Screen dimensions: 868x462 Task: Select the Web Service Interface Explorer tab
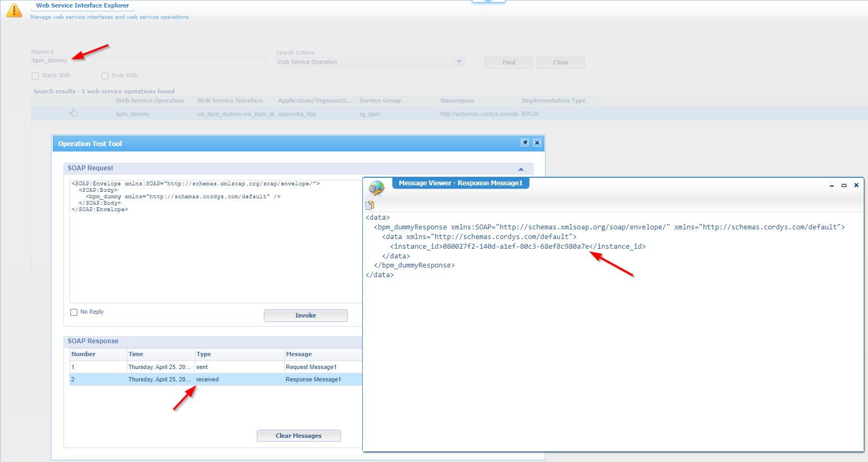tap(82, 5)
